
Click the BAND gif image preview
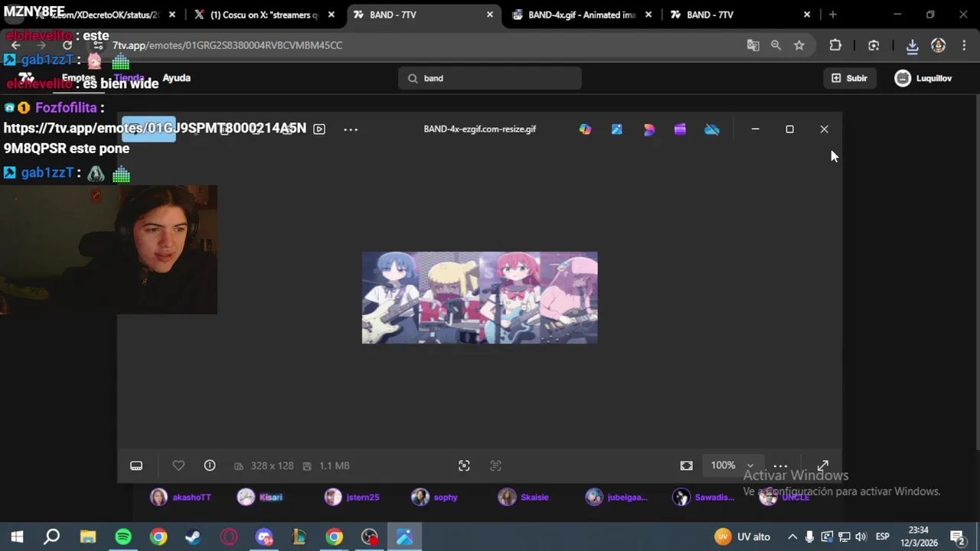(x=479, y=298)
